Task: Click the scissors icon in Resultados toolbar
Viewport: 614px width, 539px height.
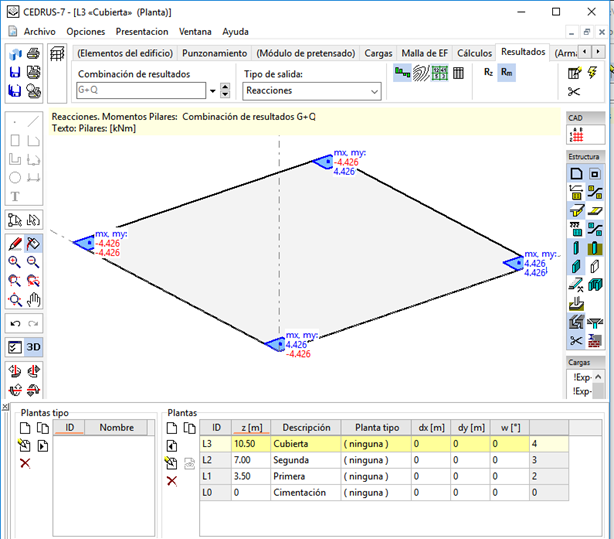Action: [x=573, y=93]
